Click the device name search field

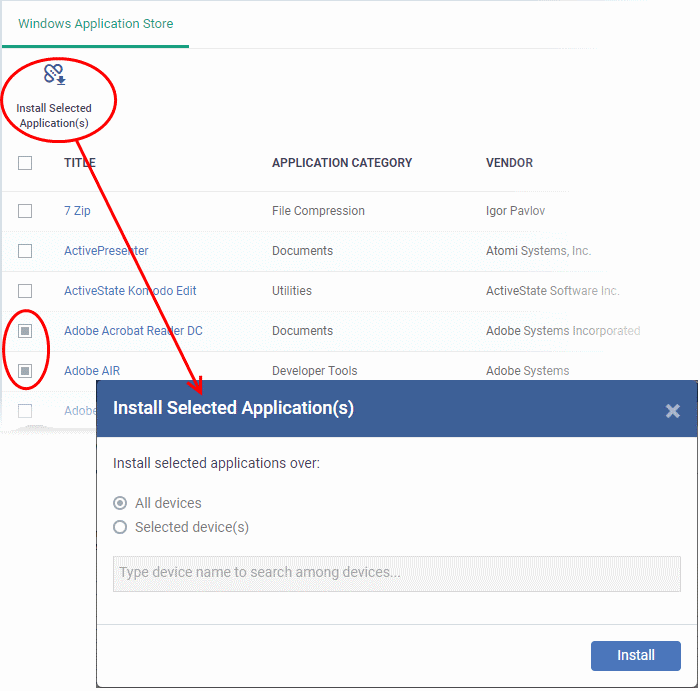pyautogui.click(x=396, y=574)
